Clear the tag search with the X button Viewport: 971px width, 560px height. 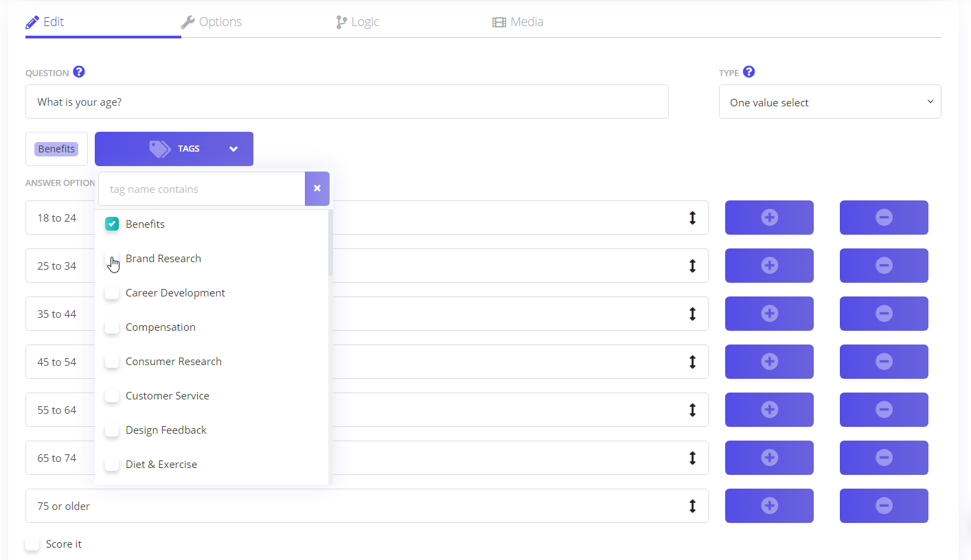click(x=317, y=189)
